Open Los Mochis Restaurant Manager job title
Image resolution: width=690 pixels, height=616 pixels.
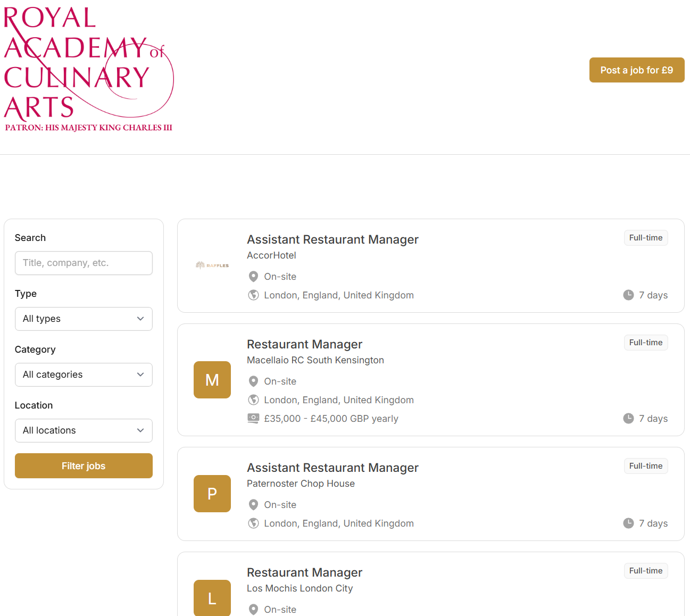pos(304,572)
